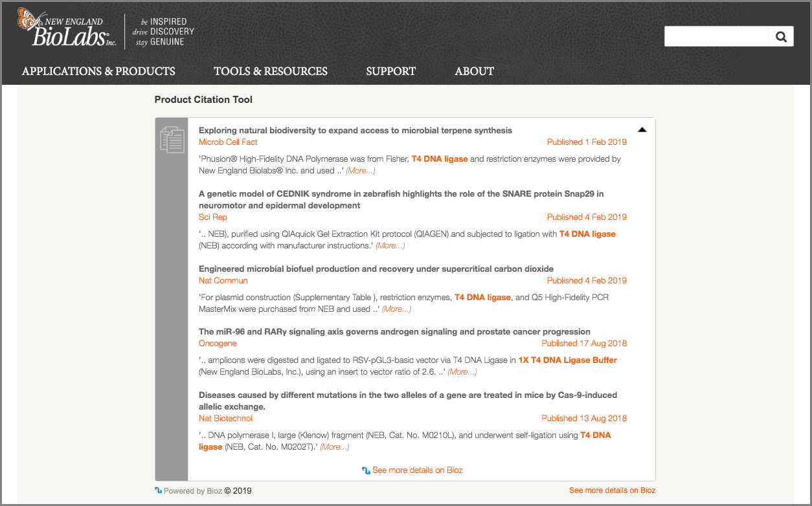812x506 pixels.
Task: Open the Nat Commun journal link
Action: point(223,281)
